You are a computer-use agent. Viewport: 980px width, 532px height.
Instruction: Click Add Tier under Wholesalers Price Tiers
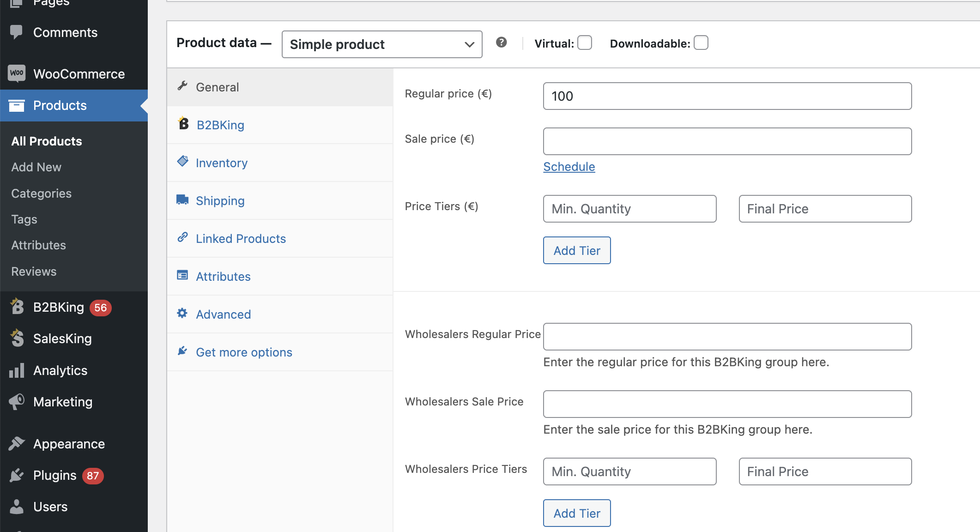pyautogui.click(x=577, y=513)
